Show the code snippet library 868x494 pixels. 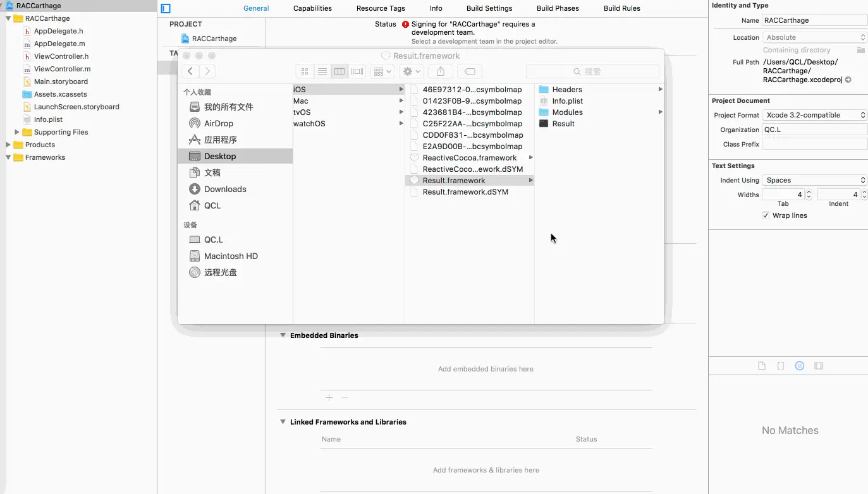coord(781,366)
